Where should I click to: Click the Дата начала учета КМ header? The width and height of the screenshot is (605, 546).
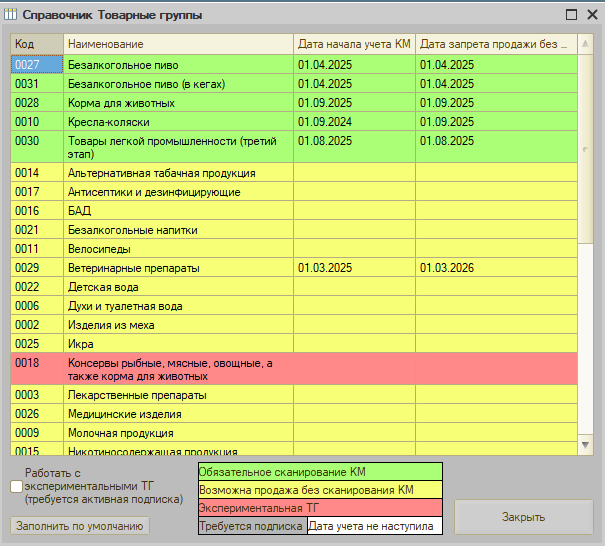[x=354, y=44]
